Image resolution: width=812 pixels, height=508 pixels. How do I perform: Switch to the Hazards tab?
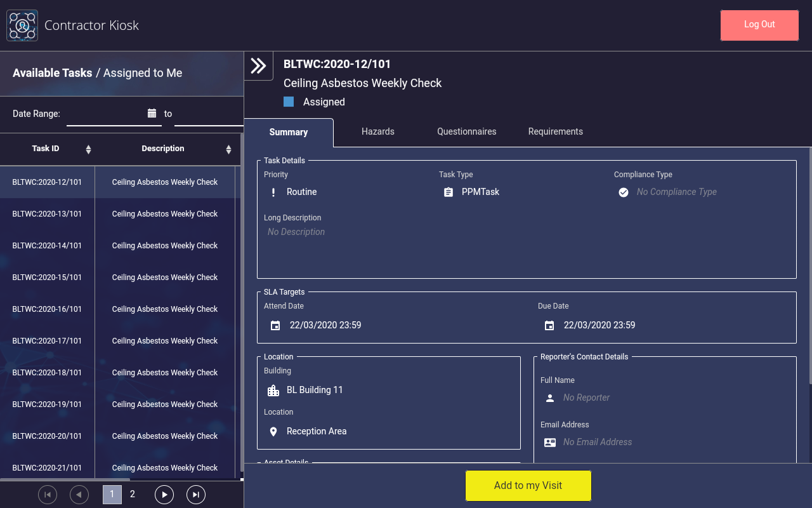[378, 131]
